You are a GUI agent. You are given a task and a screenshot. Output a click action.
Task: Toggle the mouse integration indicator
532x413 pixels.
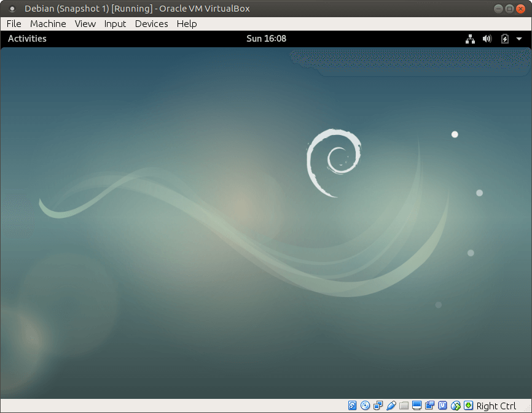455,406
